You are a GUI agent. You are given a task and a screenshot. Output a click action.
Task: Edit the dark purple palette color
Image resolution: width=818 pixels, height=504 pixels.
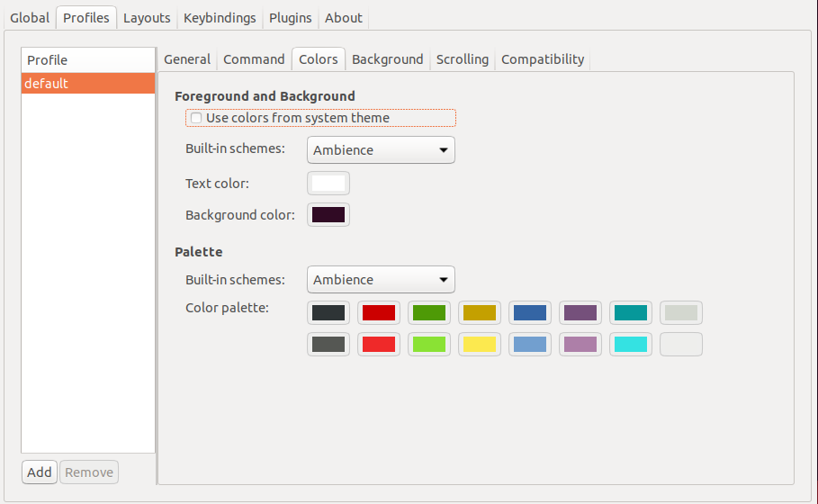(x=580, y=313)
